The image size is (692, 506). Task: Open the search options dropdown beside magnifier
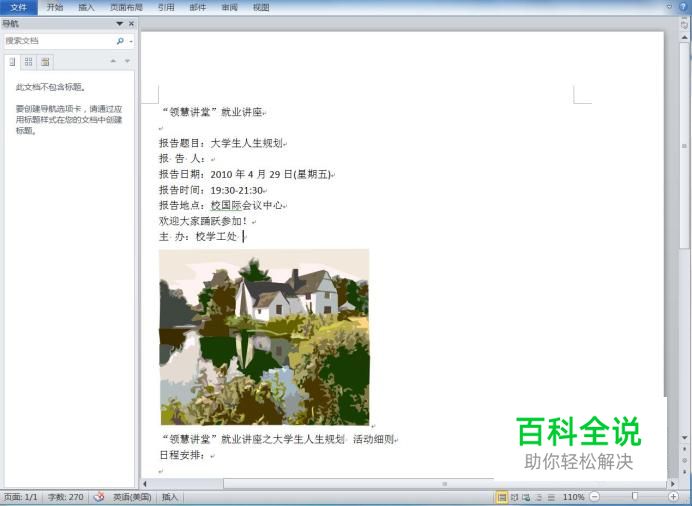[x=131, y=41]
